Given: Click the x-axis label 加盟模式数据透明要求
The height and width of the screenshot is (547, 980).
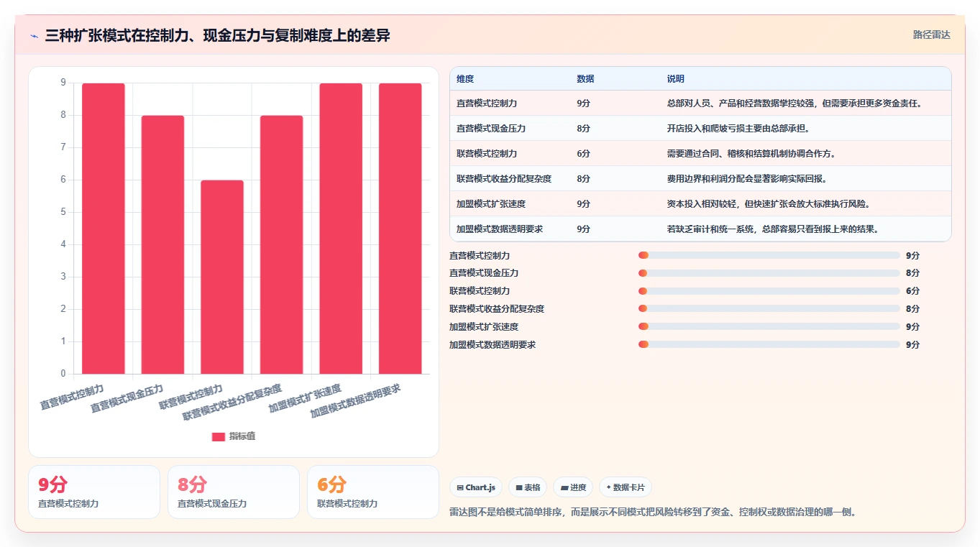Looking at the screenshot, I should 355,401.
